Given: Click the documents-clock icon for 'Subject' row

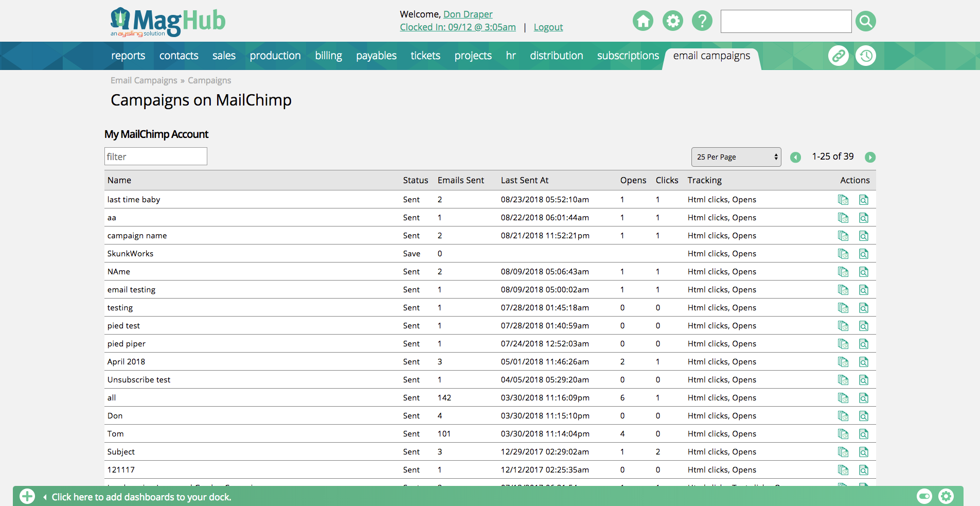Looking at the screenshot, I should pyautogui.click(x=843, y=452).
